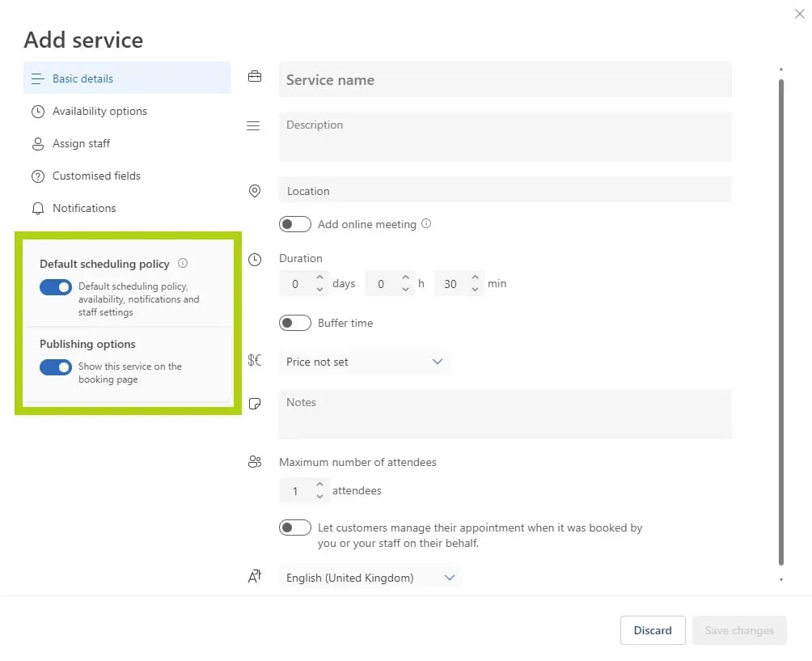Click the language icon beside English dropdown
The width and height of the screenshot is (812, 661).
[255, 576]
